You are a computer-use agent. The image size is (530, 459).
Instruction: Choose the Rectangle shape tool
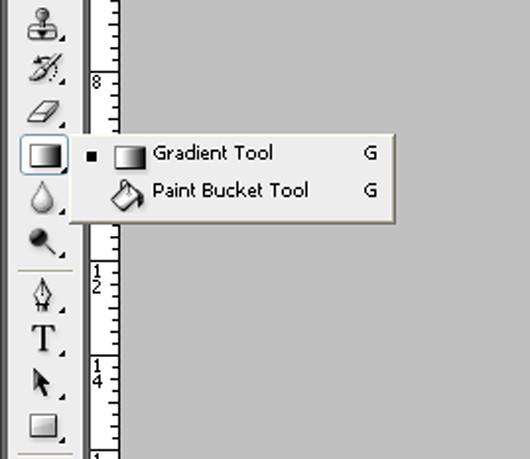43,426
